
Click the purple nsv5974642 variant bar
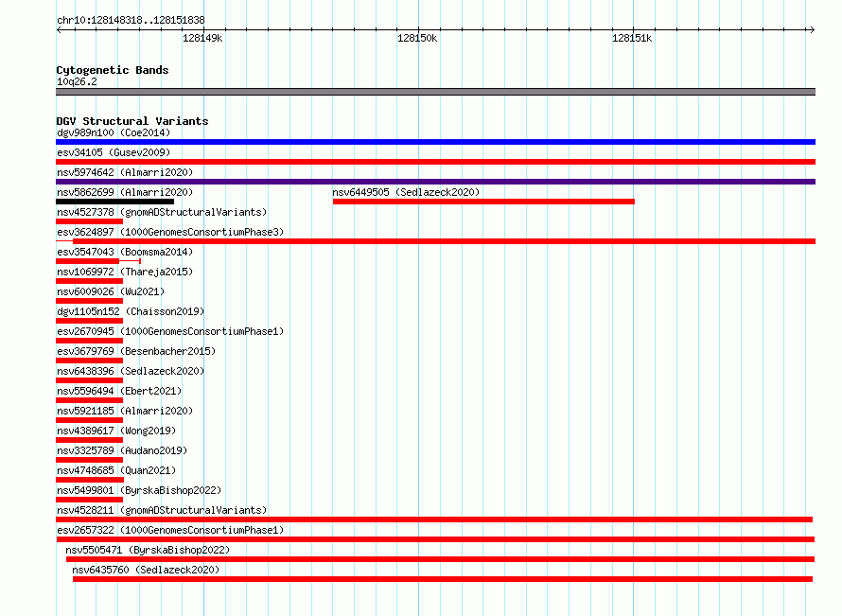435,182
